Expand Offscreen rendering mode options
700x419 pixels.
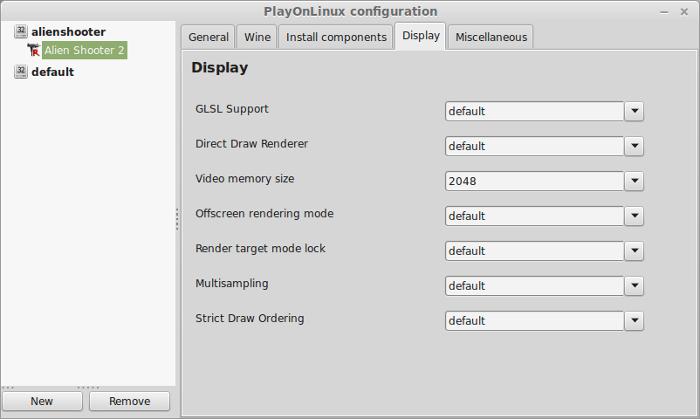click(634, 216)
